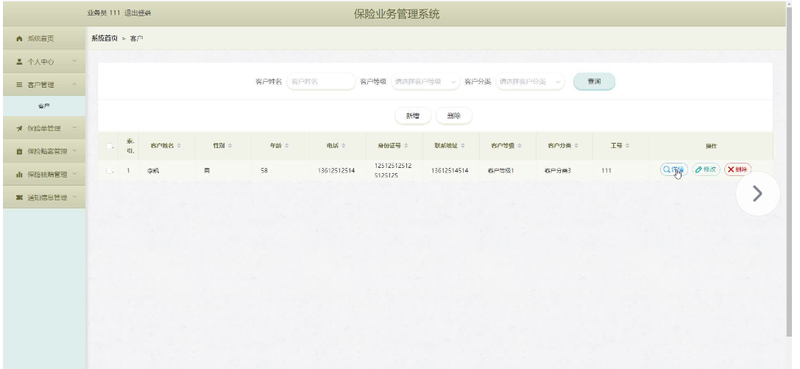
Task: Click the 新增 button
Action: [x=413, y=116]
